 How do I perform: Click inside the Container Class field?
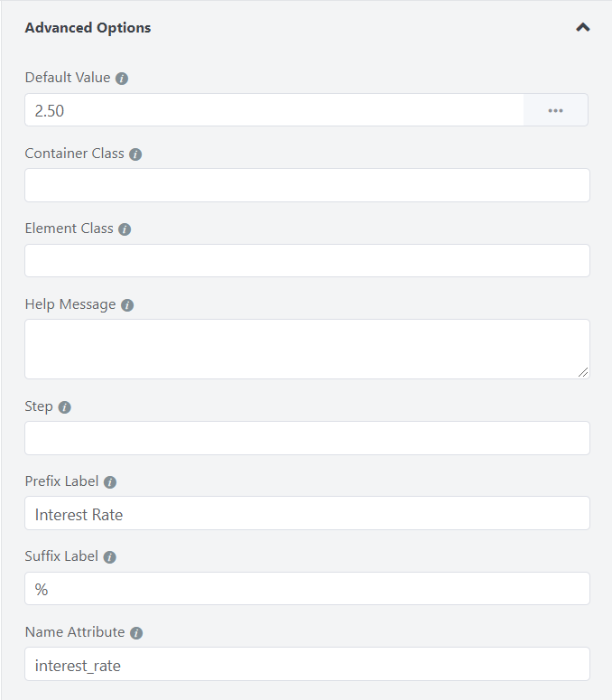[x=307, y=185]
